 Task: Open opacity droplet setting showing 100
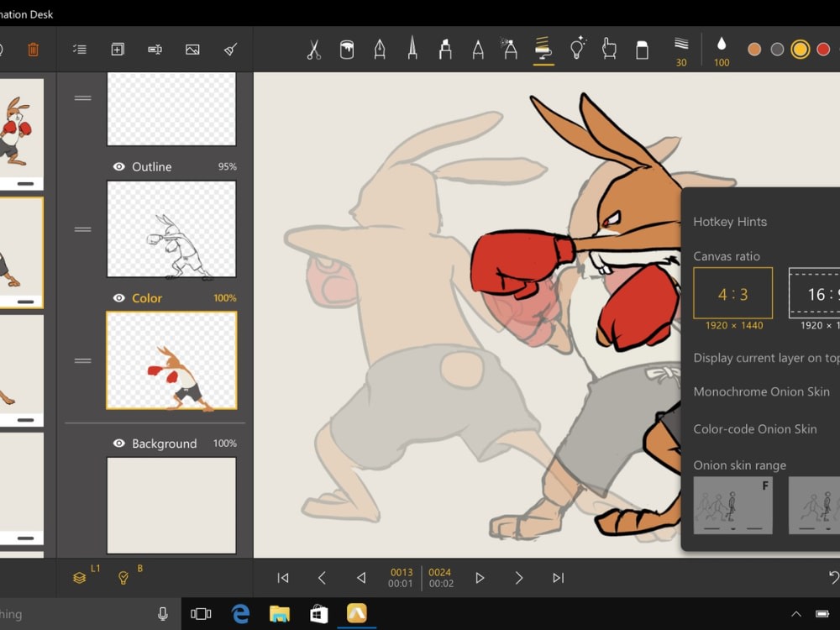[721, 51]
